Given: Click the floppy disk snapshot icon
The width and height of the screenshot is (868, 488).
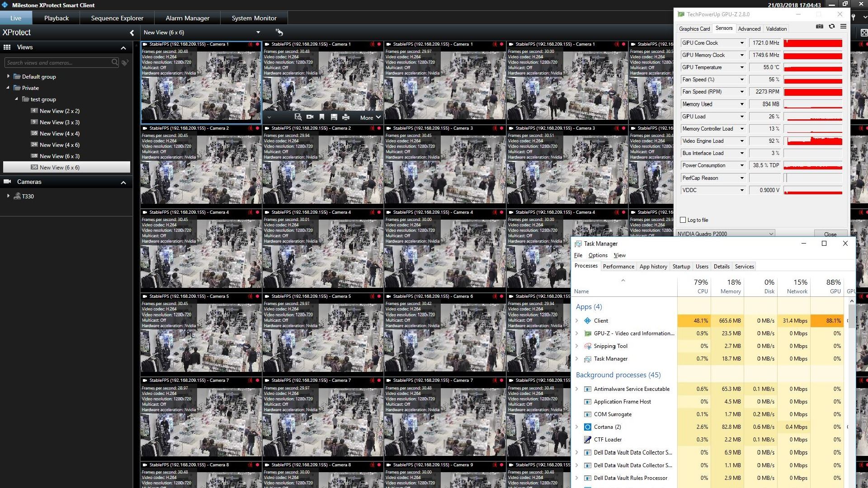Looking at the screenshot, I should (x=334, y=117).
